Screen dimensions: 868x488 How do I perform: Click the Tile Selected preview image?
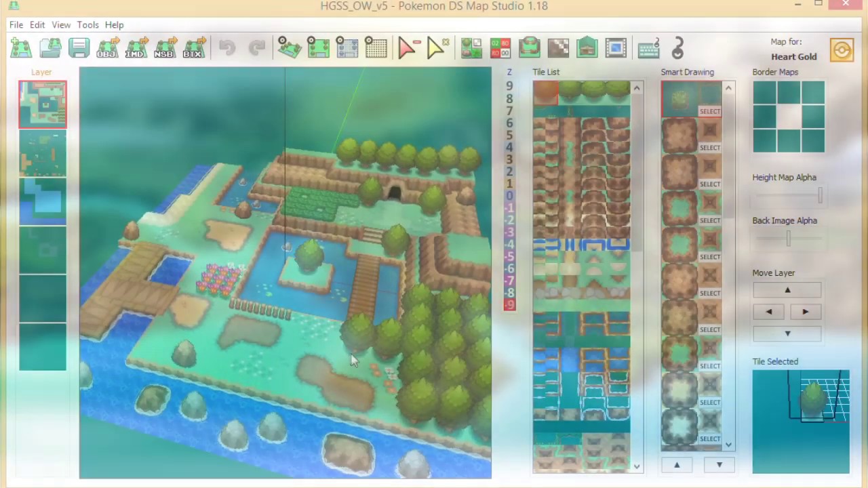coord(801,422)
